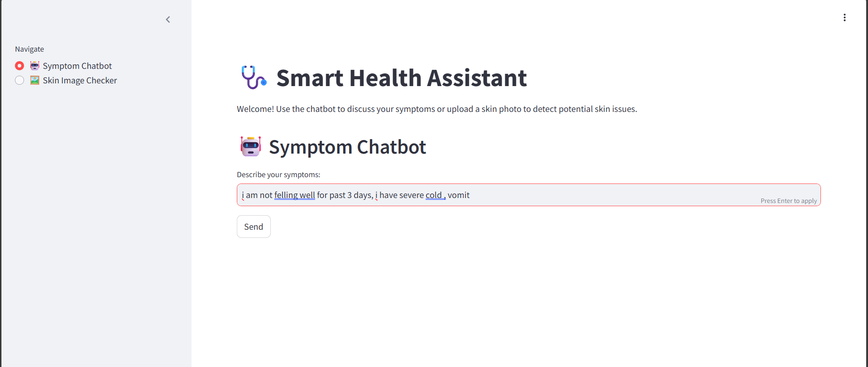Image resolution: width=868 pixels, height=367 pixels.
Task: Click the Symptom Chatbot section heading text
Action: (x=347, y=147)
